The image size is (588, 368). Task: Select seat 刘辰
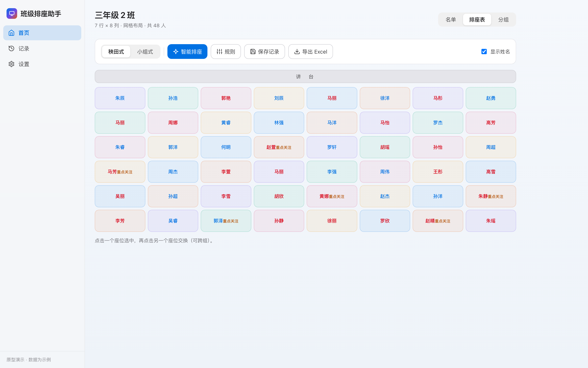pyautogui.click(x=279, y=98)
